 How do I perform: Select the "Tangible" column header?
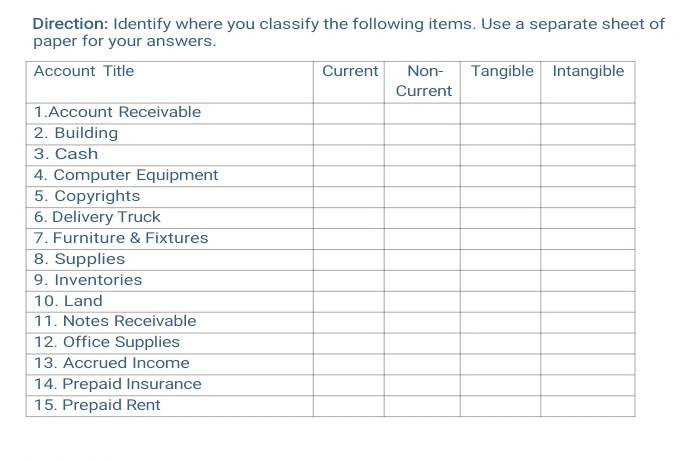502,71
